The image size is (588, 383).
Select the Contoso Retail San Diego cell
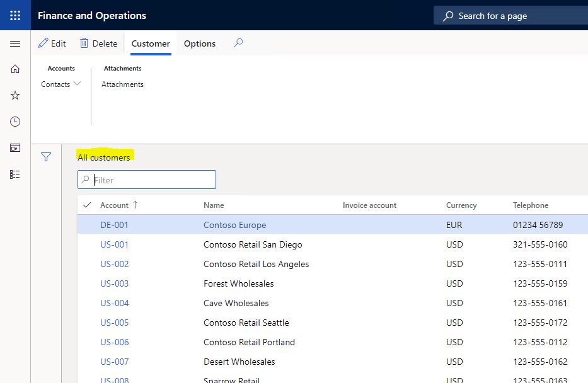coord(253,244)
